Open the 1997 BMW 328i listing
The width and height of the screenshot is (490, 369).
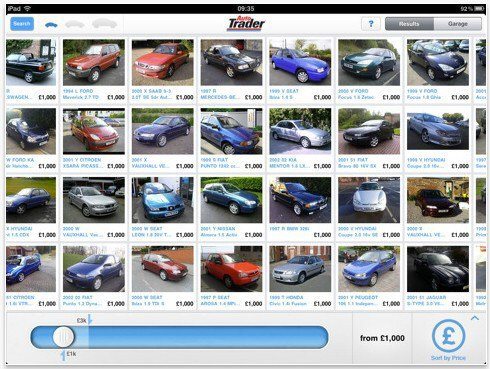tap(300, 207)
